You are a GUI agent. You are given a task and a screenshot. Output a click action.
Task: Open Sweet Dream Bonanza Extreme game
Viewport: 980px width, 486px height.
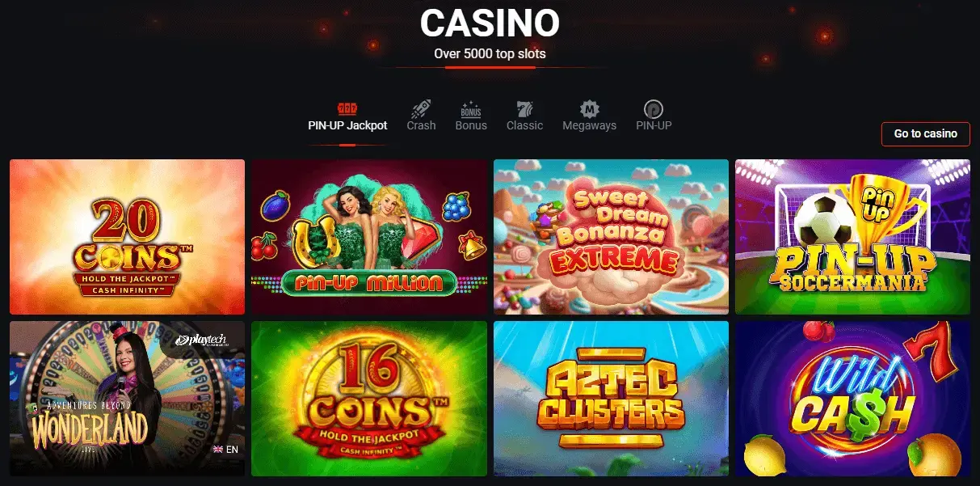[611, 237]
